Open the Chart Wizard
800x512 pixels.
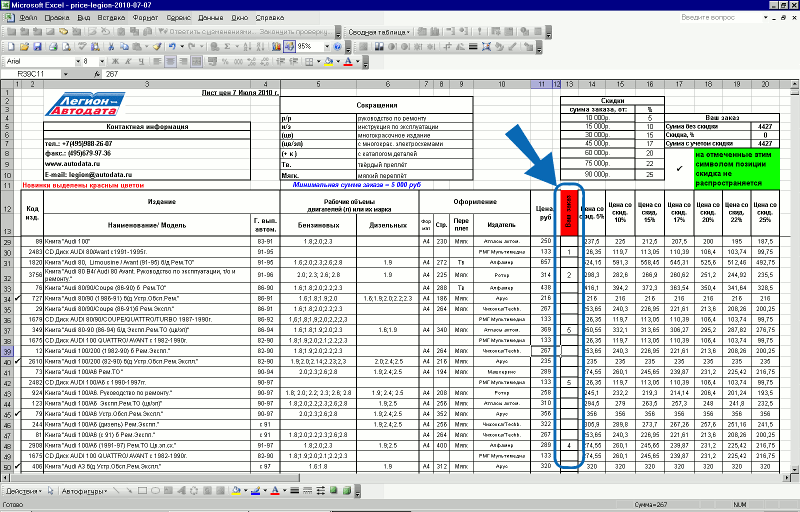pos(276,46)
